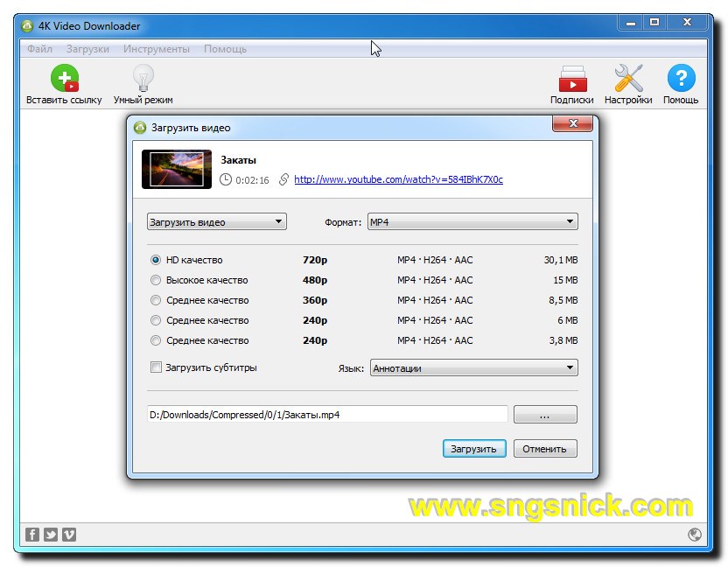This screenshot has width=728, height=567.
Task: Open Настройки wrench settings icon
Action: (x=628, y=78)
